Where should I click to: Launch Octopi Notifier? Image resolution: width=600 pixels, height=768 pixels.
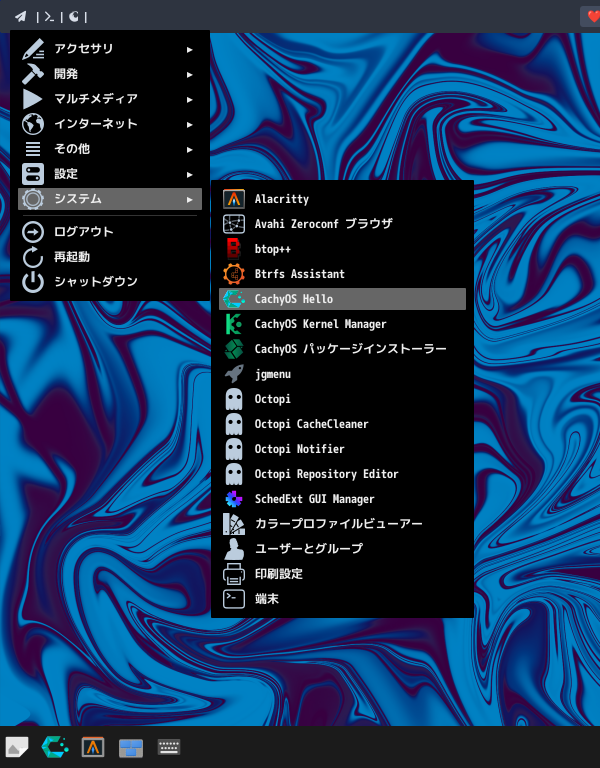coord(342,449)
